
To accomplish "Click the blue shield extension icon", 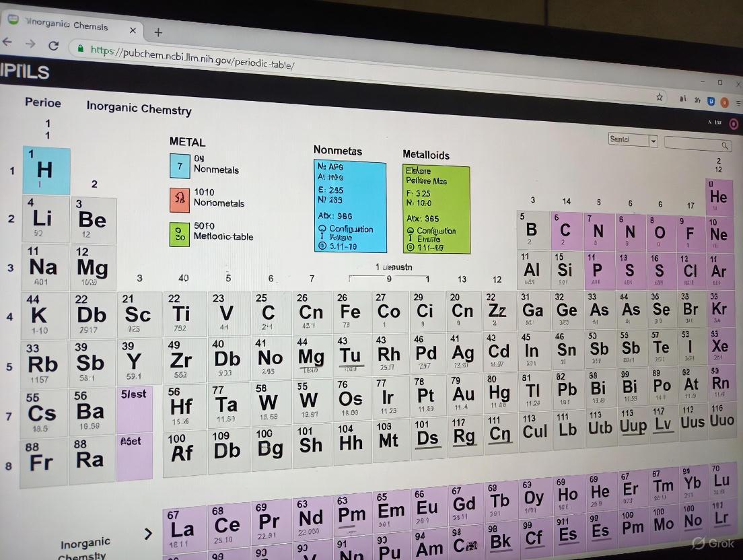I will click(x=711, y=101).
